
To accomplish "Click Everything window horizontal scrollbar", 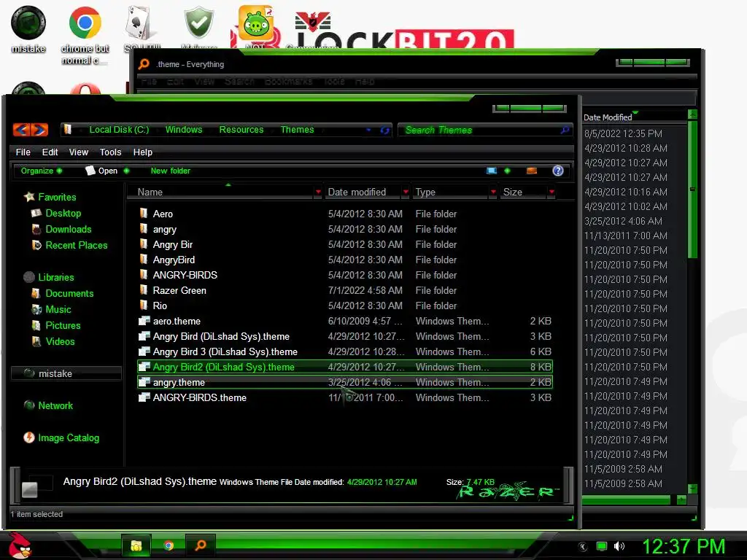I will coord(625,499).
